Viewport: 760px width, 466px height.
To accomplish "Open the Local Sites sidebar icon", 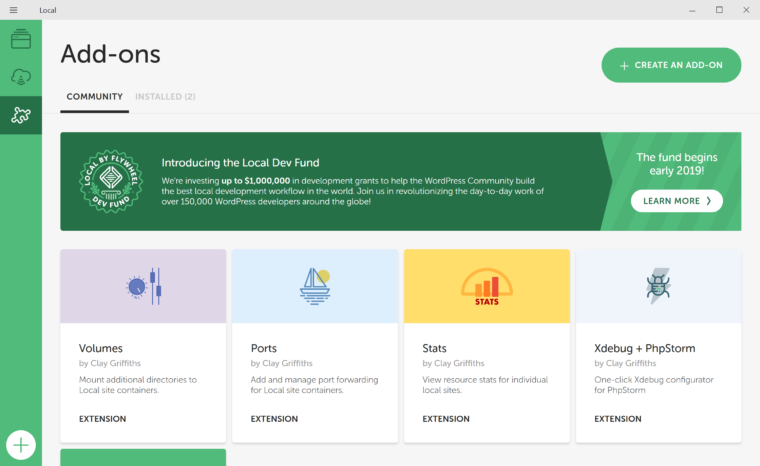I will 21,39.
